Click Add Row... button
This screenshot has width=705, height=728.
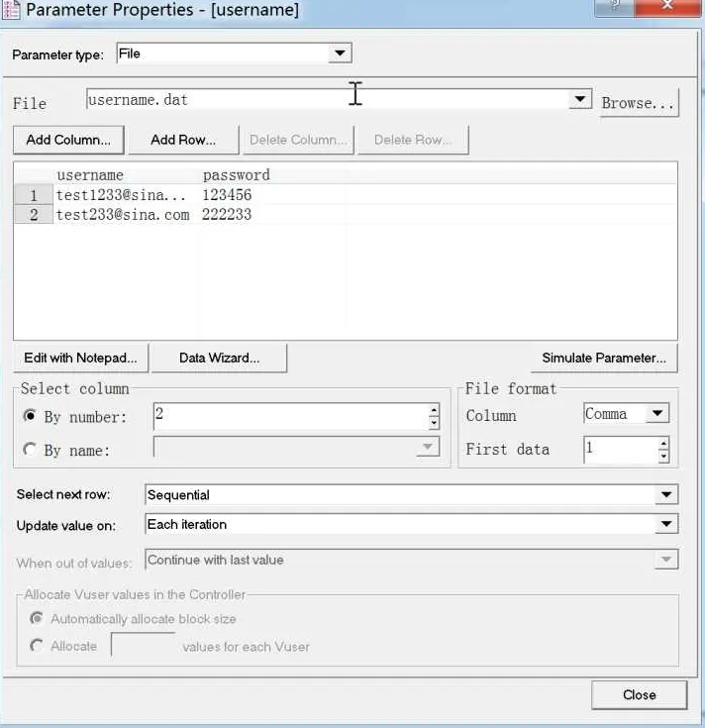click(x=183, y=140)
